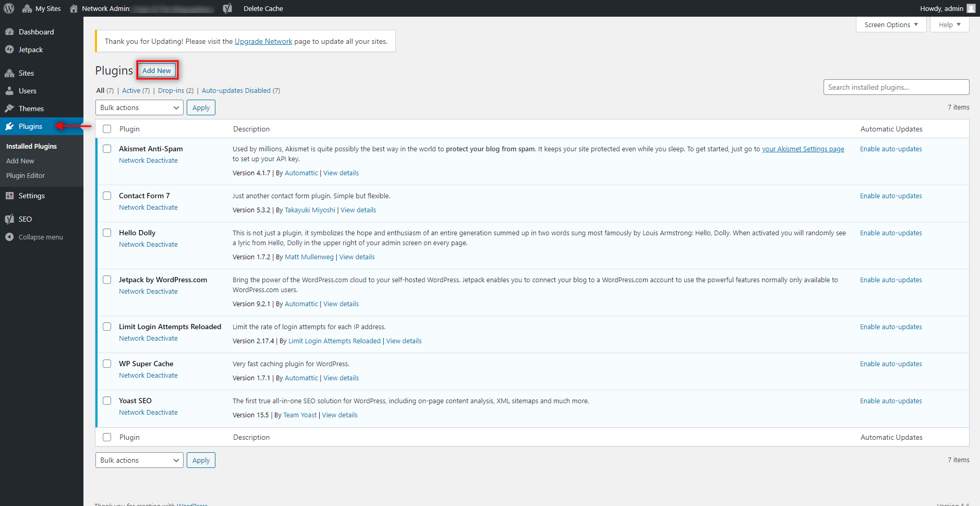Follow the Upgrade Network link
This screenshot has height=506, width=980.
click(x=263, y=41)
